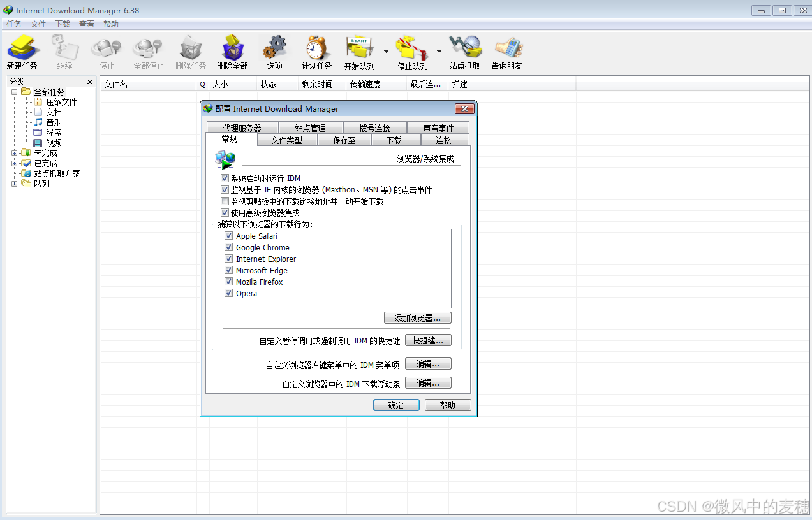Open the 下载 menu
Viewport: 812px width, 520px height.
click(x=63, y=24)
